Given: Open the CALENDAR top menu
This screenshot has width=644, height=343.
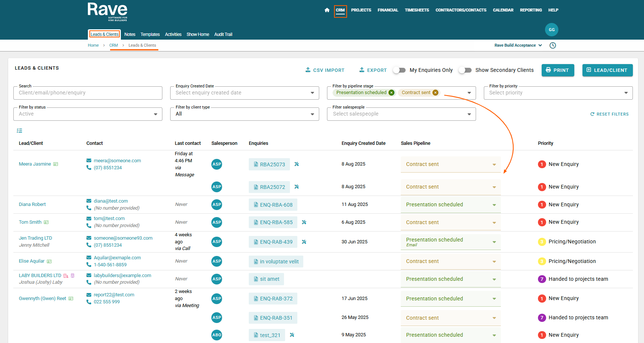Looking at the screenshot, I should [x=503, y=10].
